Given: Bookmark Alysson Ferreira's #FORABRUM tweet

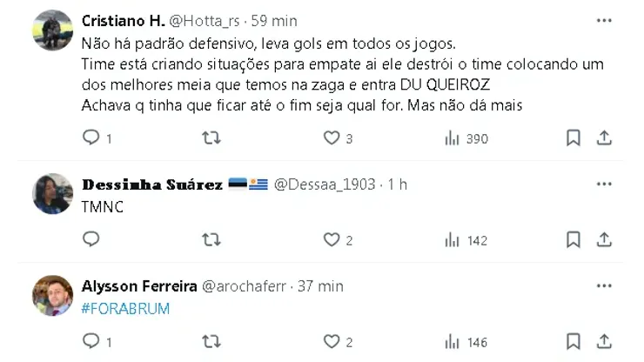Looking at the screenshot, I should click(x=573, y=342).
